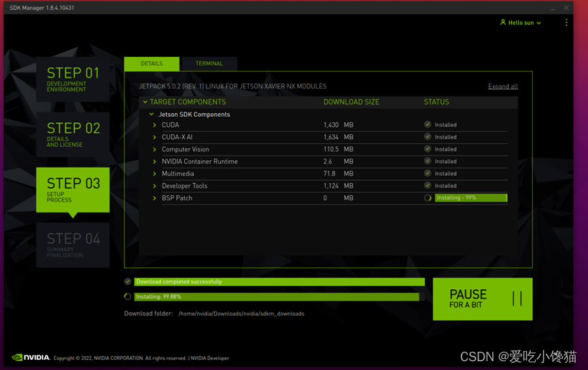
Task: Click the 1,430 MB download size value
Action: (x=339, y=125)
